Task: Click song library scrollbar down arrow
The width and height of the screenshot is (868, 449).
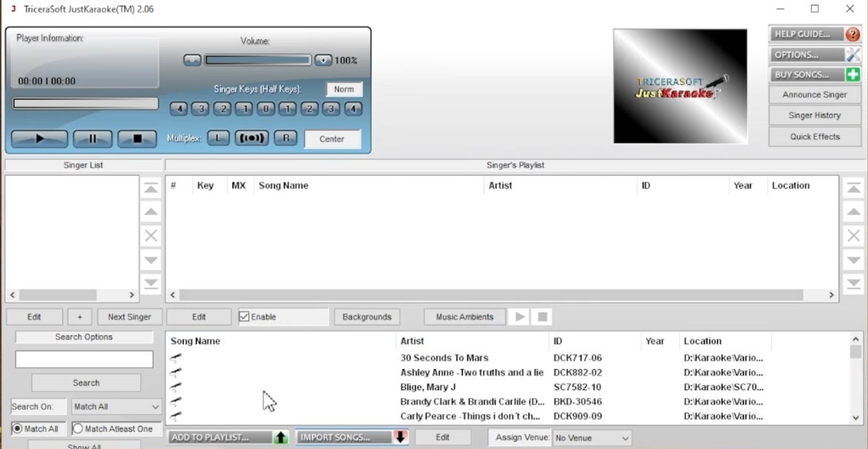Action: (856, 418)
